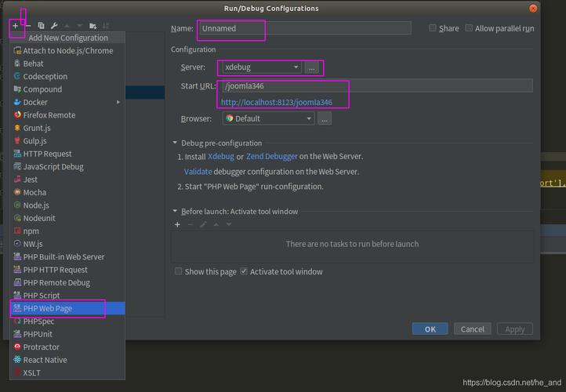
Task: Uncheck Activate tool window checkbox
Action: click(244, 271)
